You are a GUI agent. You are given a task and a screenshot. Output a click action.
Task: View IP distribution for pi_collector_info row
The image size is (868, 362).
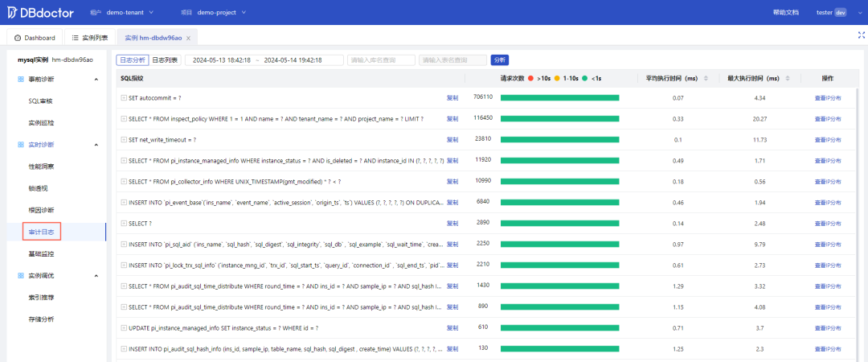coord(828,181)
